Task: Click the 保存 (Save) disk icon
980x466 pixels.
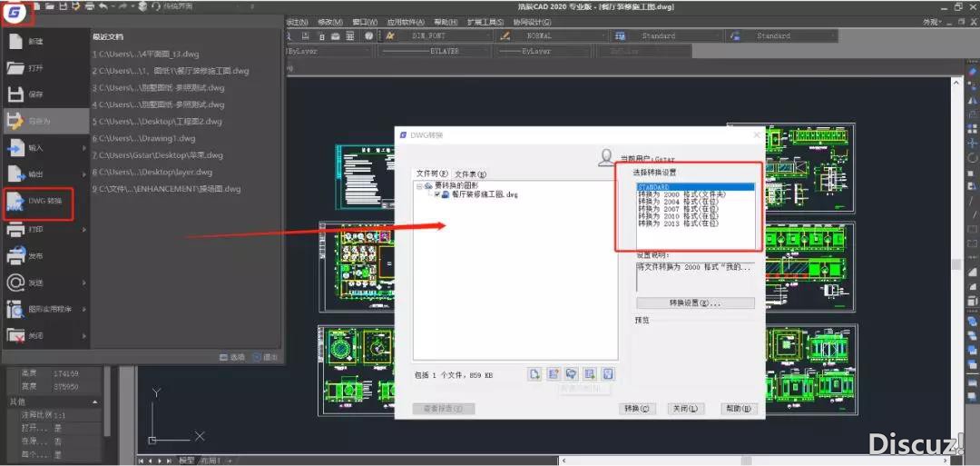Action: coord(15,94)
